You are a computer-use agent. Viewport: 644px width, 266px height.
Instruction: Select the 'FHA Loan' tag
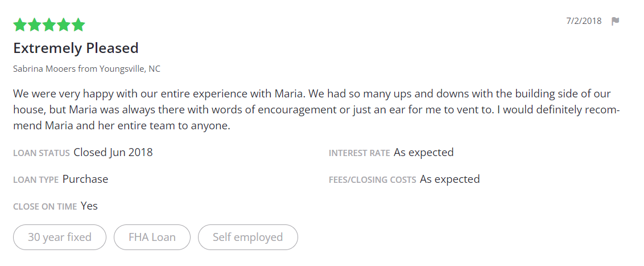click(152, 237)
